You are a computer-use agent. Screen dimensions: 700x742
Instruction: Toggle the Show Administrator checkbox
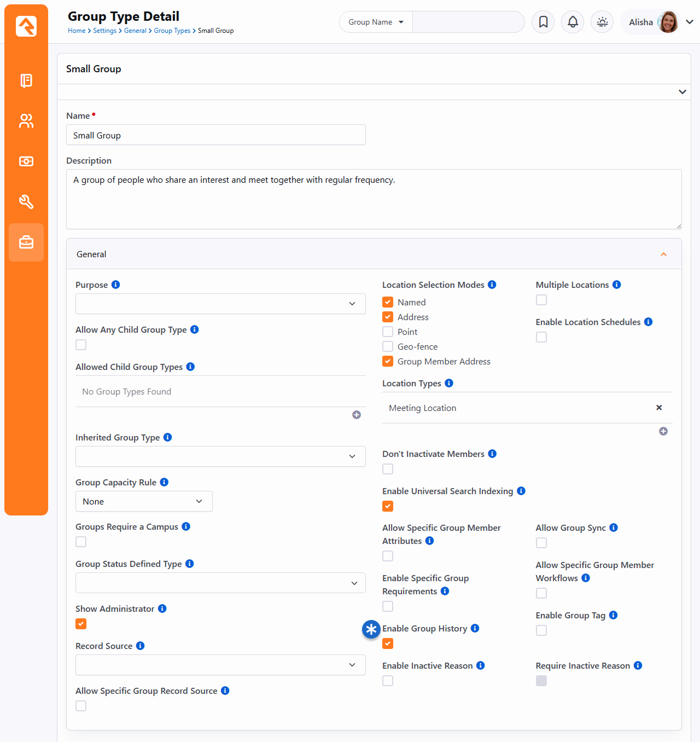coord(81,624)
